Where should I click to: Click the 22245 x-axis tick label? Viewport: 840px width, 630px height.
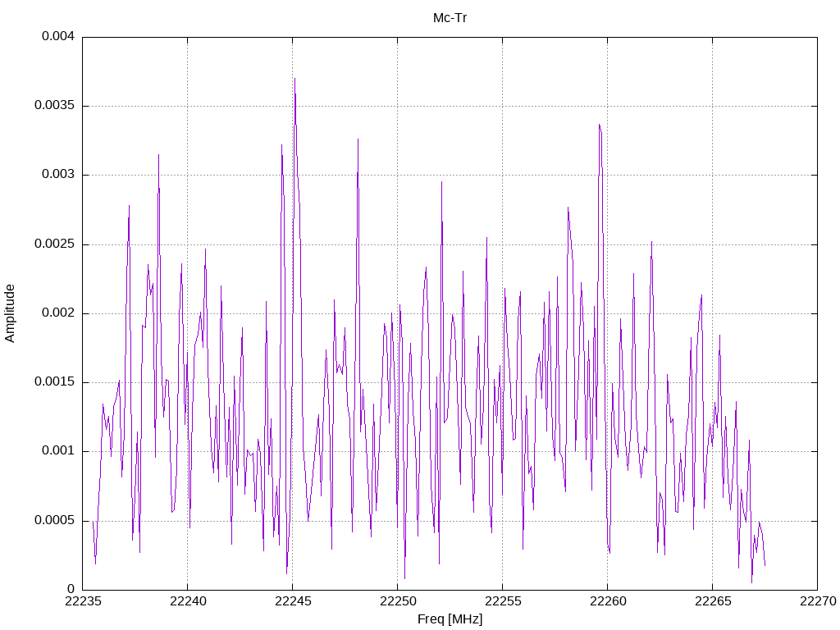(x=293, y=601)
